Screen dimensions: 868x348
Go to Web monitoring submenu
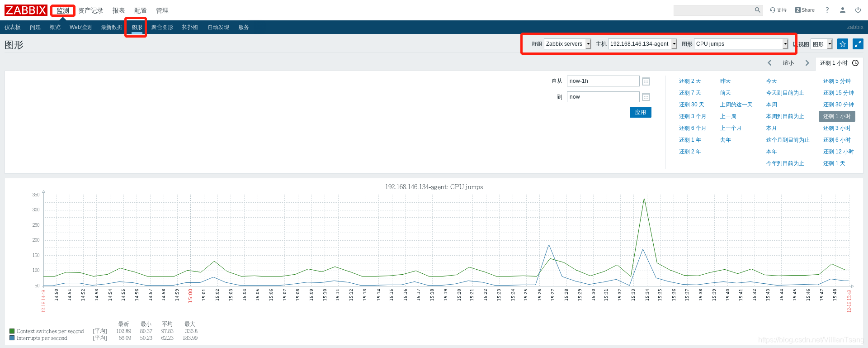(80, 27)
